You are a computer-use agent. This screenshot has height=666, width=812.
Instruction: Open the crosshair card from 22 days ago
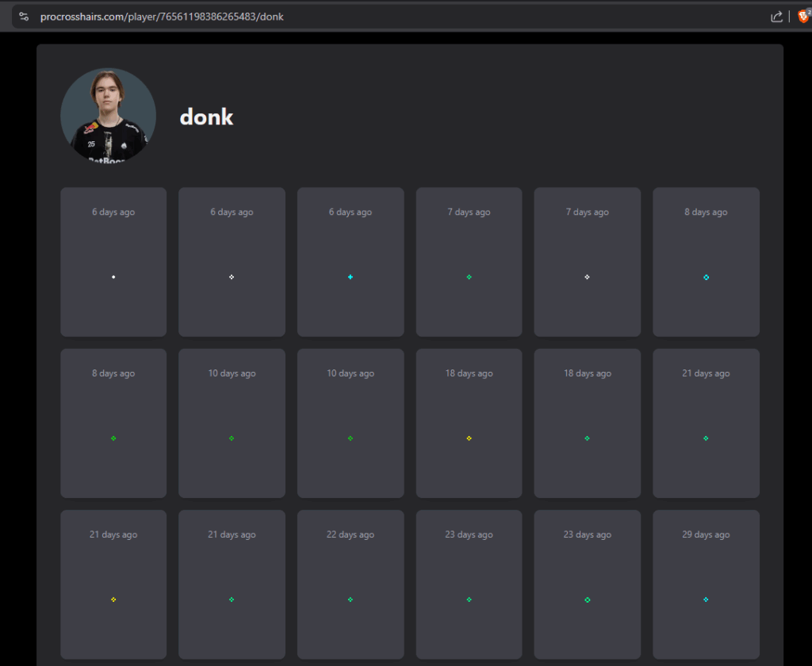pyautogui.click(x=350, y=584)
